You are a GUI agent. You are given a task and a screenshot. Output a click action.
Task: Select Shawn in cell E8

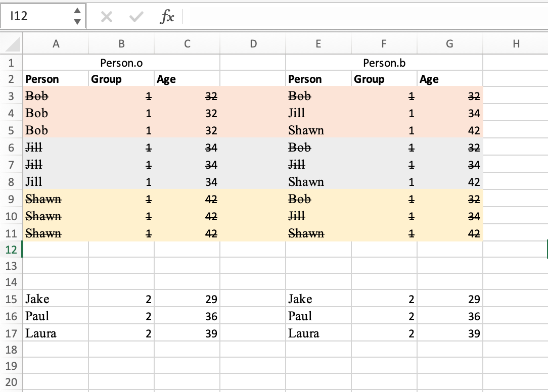(x=318, y=181)
